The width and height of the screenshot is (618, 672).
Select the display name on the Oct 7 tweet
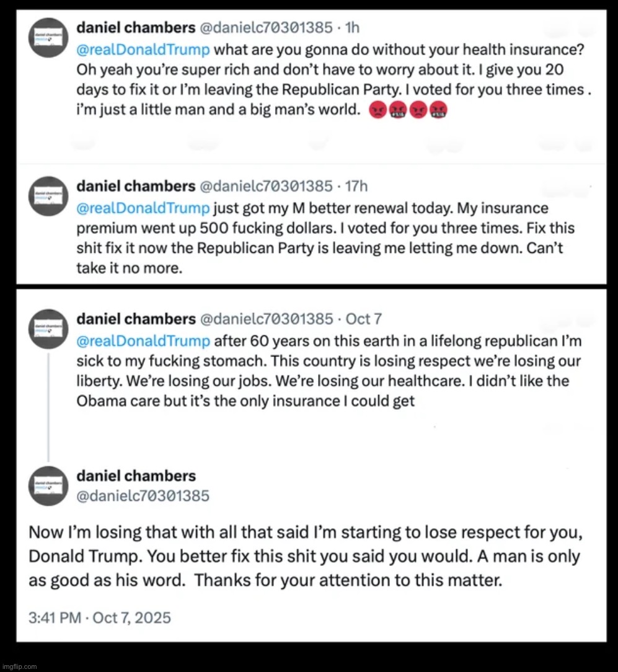[135, 319]
